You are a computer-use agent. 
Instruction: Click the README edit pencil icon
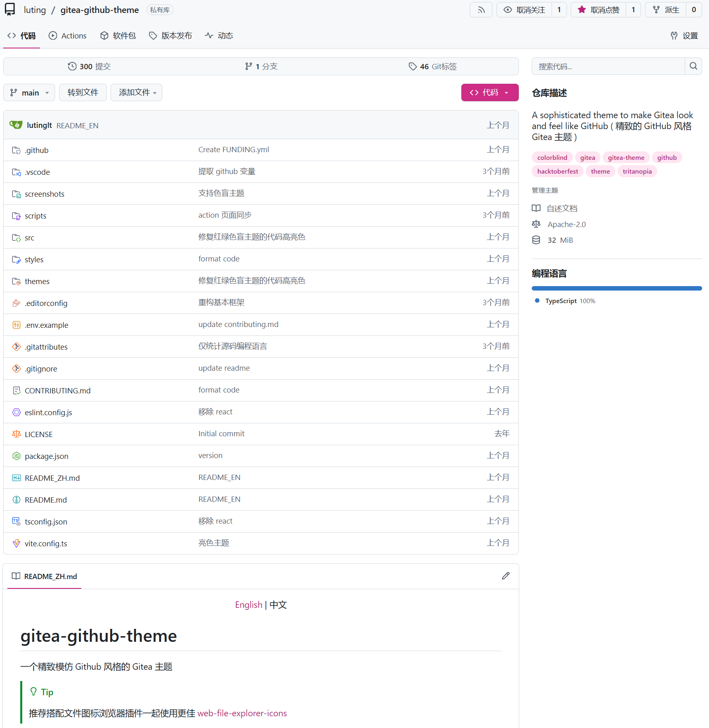[x=505, y=576]
